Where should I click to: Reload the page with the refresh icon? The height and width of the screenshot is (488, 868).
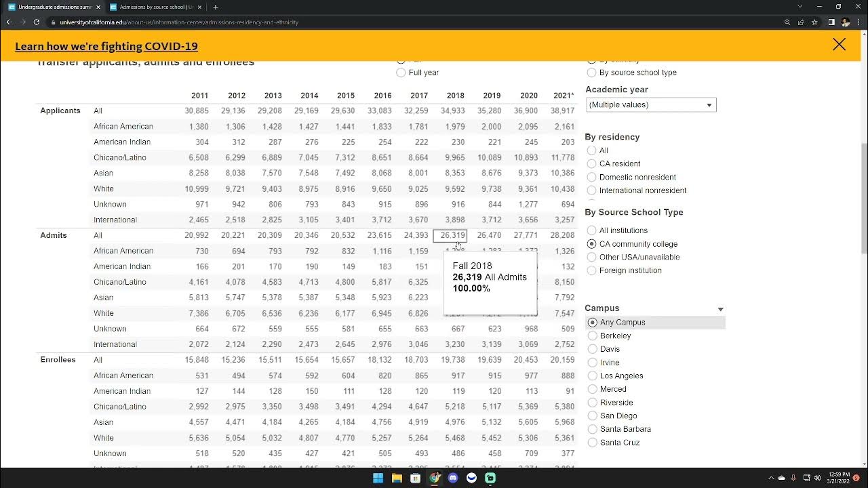pos(38,22)
